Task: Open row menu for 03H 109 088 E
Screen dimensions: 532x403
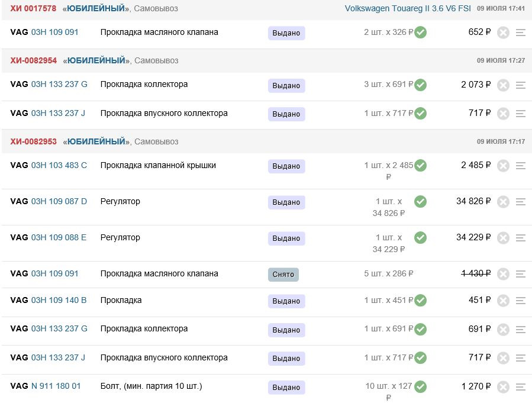Action: 521,238
